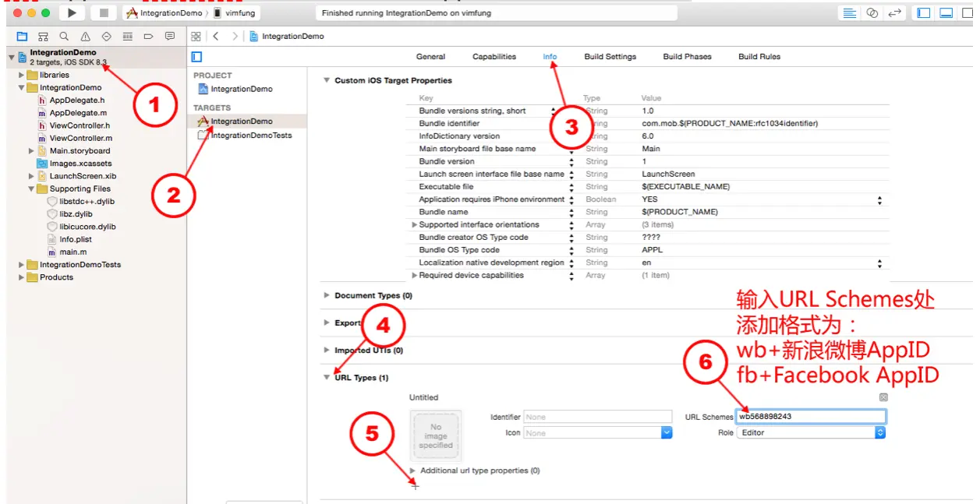Expand the Document Types section

coord(327,296)
